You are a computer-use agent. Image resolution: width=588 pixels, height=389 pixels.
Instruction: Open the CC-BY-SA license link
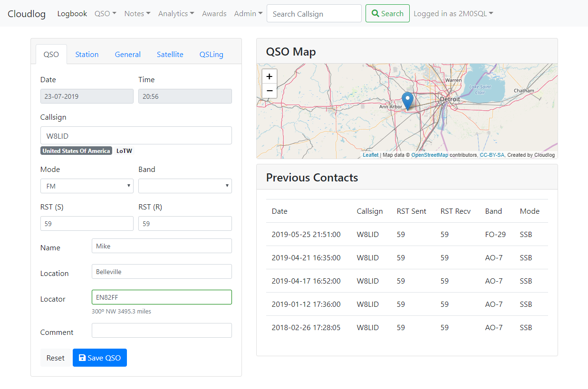[492, 155]
